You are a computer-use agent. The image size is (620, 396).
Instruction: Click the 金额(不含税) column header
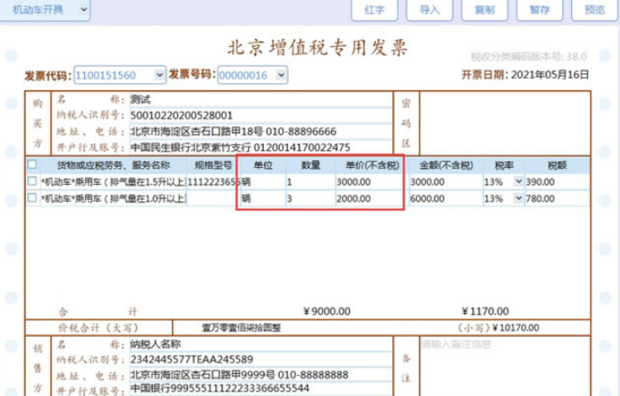point(446,165)
